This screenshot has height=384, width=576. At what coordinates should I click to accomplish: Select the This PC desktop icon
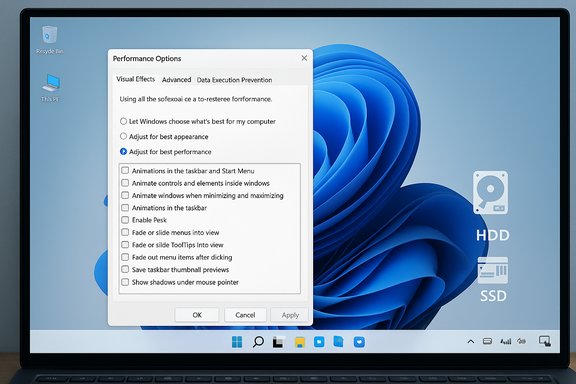click(x=51, y=87)
